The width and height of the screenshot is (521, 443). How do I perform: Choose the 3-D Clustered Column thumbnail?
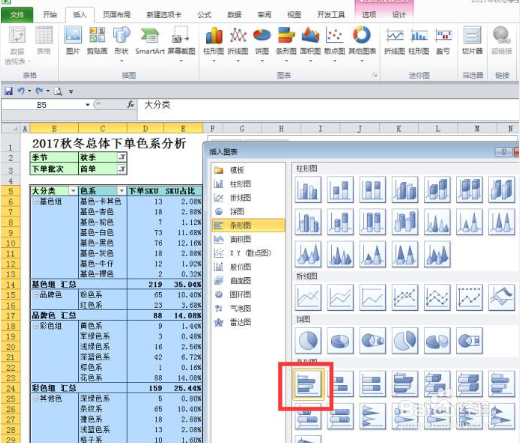(405, 190)
